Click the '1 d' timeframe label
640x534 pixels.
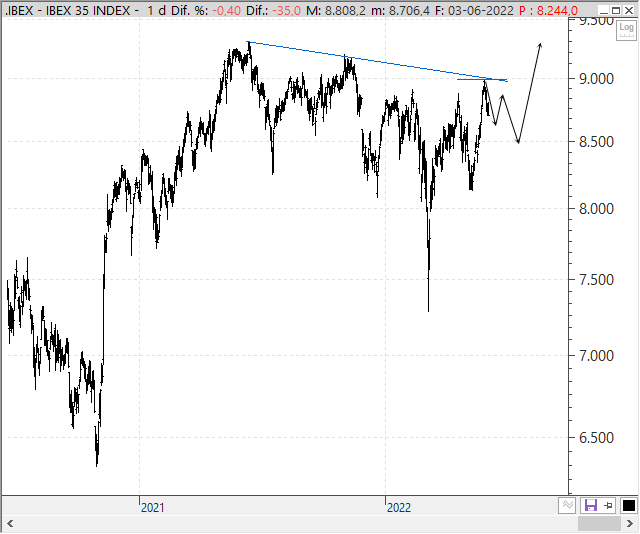pos(156,10)
